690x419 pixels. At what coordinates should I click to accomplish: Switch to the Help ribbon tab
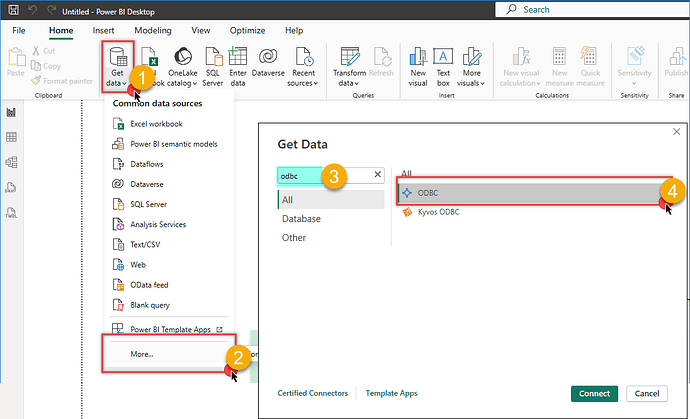(294, 30)
